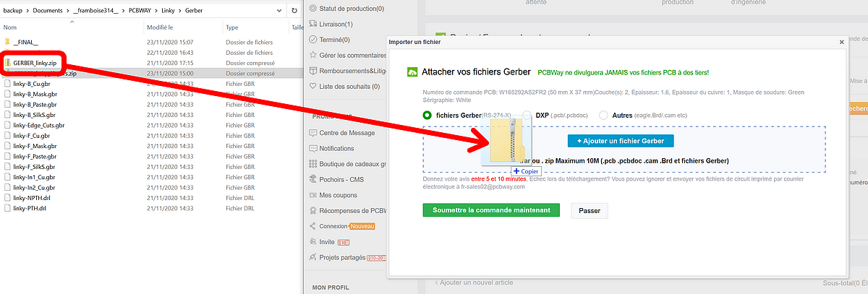Select the linky-Edge_Cuts.gbr file icon

pyautogui.click(x=7, y=125)
